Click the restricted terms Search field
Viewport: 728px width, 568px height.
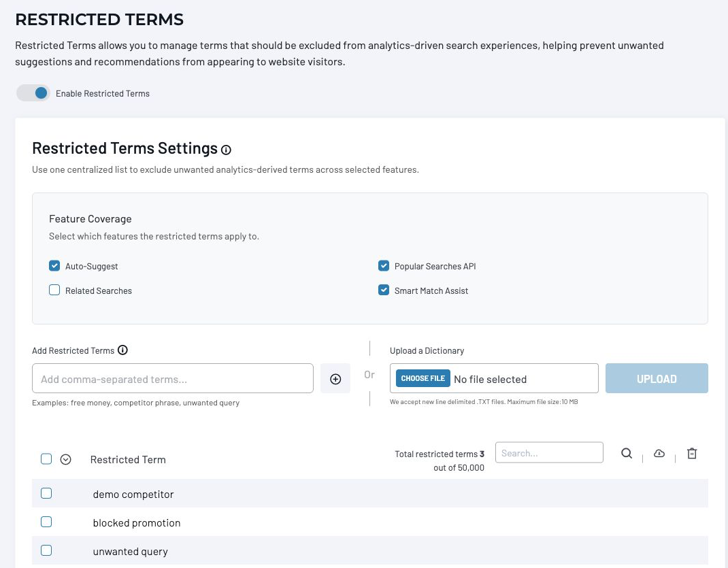[549, 452]
